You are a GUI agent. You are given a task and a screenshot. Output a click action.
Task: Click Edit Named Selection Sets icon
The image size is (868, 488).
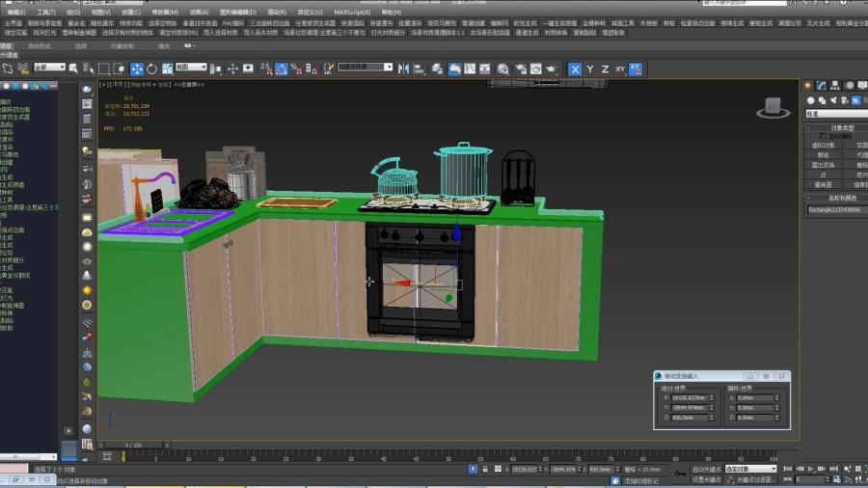pos(329,69)
